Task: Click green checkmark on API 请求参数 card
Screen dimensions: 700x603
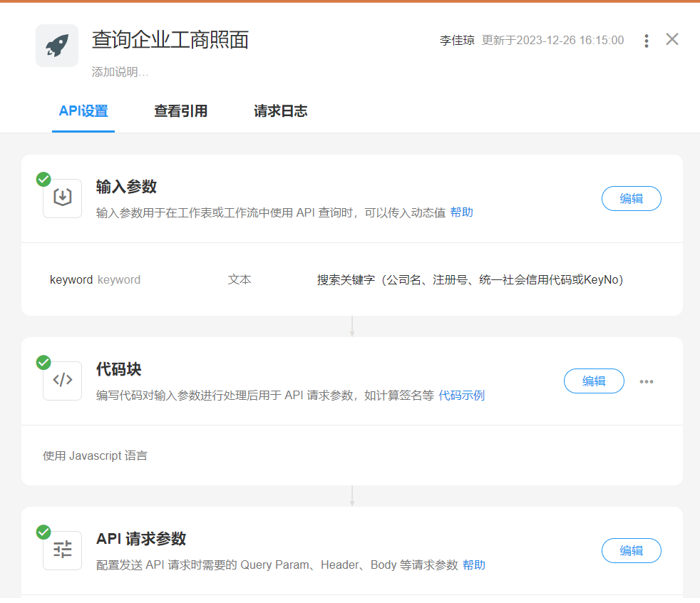Action: click(x=43, y=532)
